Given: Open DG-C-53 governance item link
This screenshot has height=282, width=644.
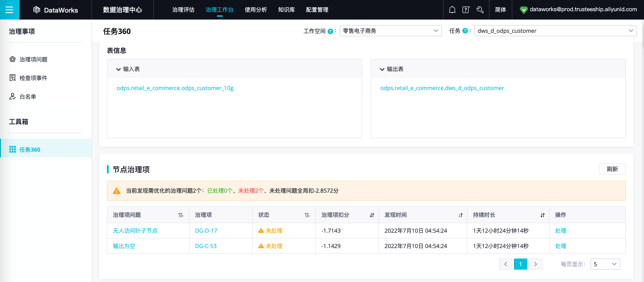Looking at the screenshot, I should [x=206, y=246].
